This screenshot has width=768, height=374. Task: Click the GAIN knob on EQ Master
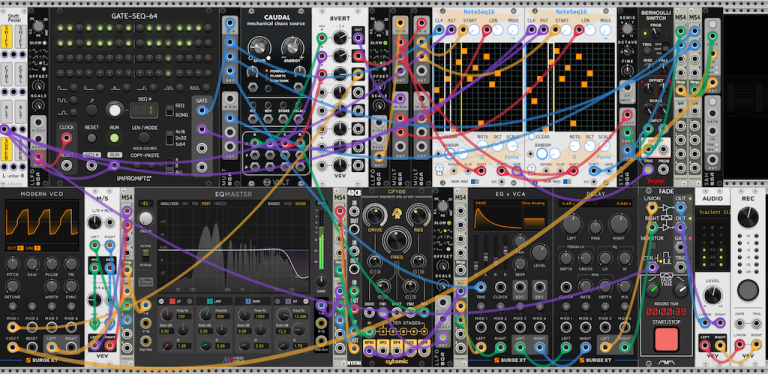[321, 281]
